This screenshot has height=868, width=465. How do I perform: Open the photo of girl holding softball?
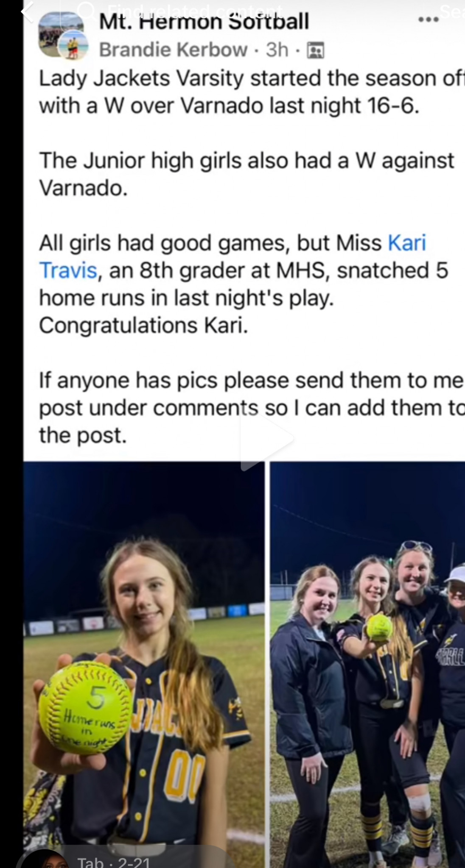click(x=144, y=665)
